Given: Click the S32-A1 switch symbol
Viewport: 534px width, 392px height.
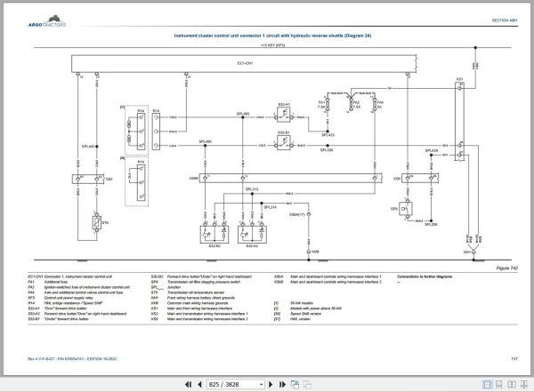Looking at the screenshot, I should click(x=283, y=115).
